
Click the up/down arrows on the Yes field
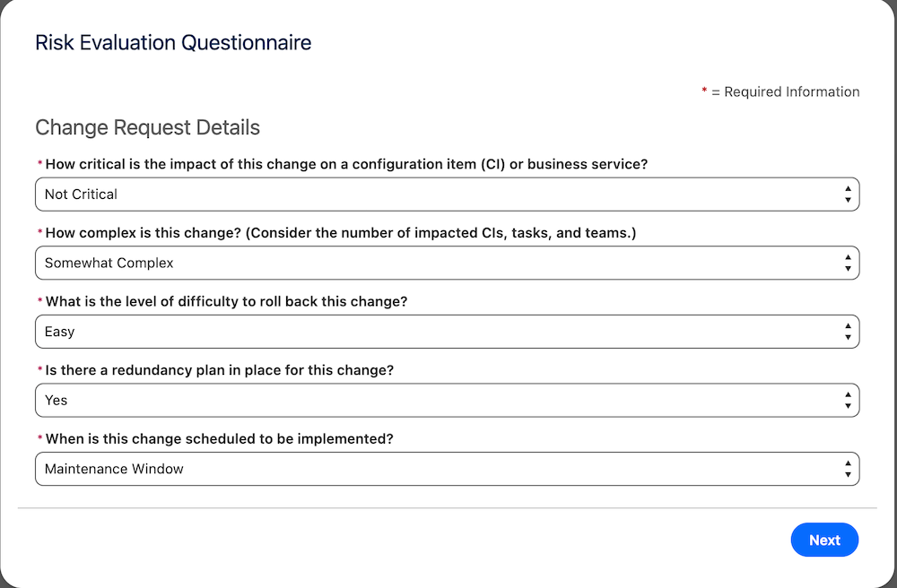848,400
